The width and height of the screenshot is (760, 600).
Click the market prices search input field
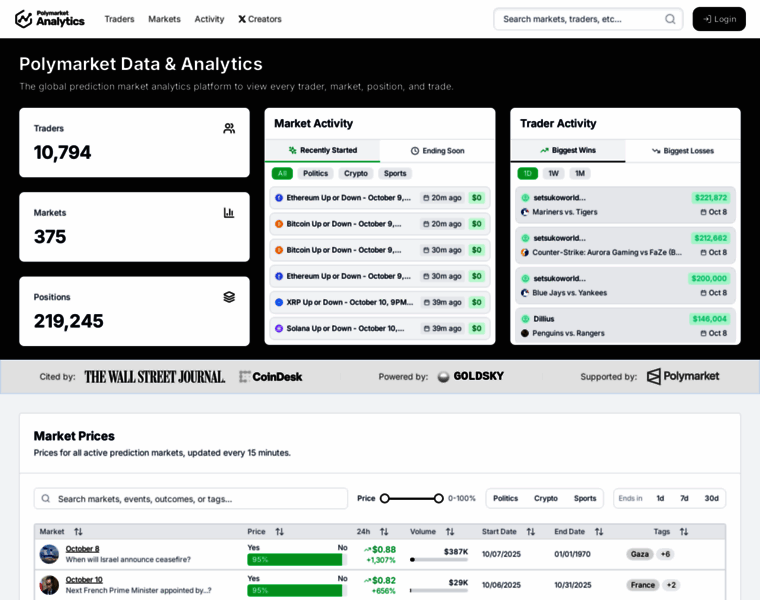tap(195, 498)
